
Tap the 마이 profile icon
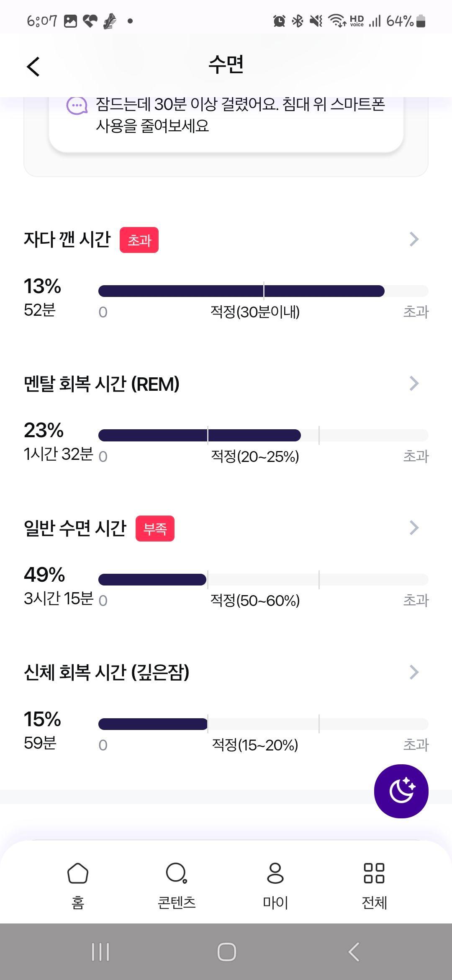[275, 873]
